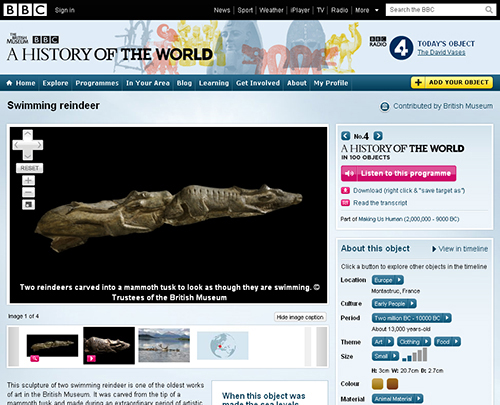Open Radio in BBC top bar
Screen dimensions: 500x405
tap(340, 10)
